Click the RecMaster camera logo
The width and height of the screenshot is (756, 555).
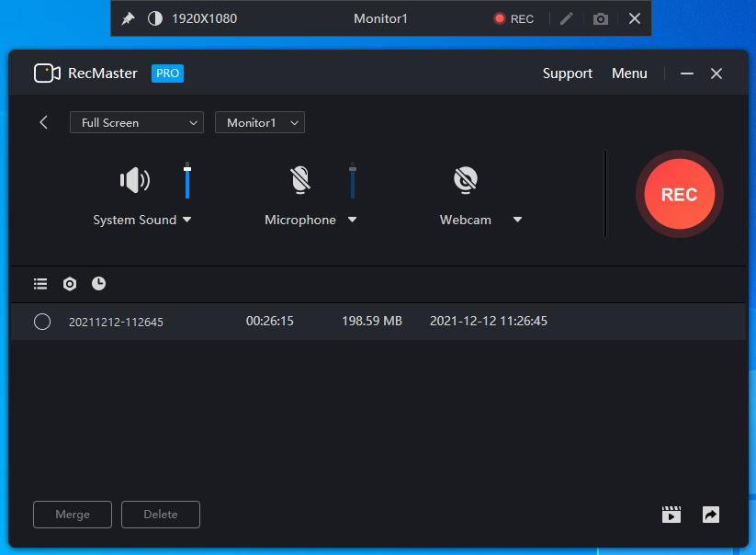(47, 74)
